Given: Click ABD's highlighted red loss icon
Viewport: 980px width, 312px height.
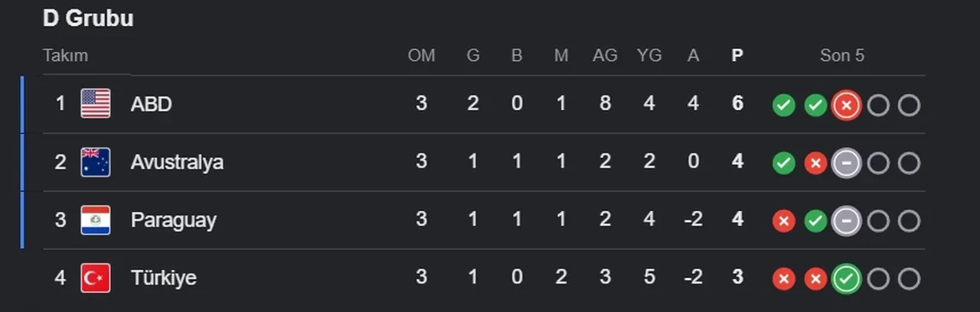Looking at the screenshot, I should click(x=846, y=106).
